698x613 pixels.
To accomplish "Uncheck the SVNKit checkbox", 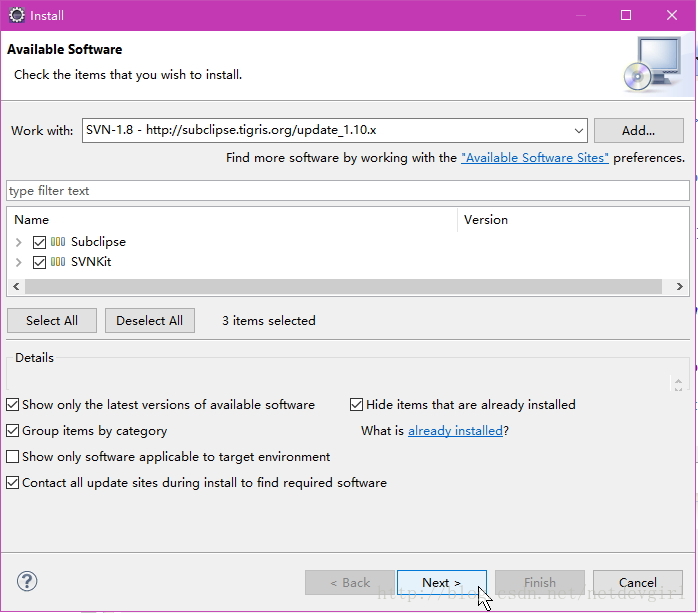I will [39, 262].
